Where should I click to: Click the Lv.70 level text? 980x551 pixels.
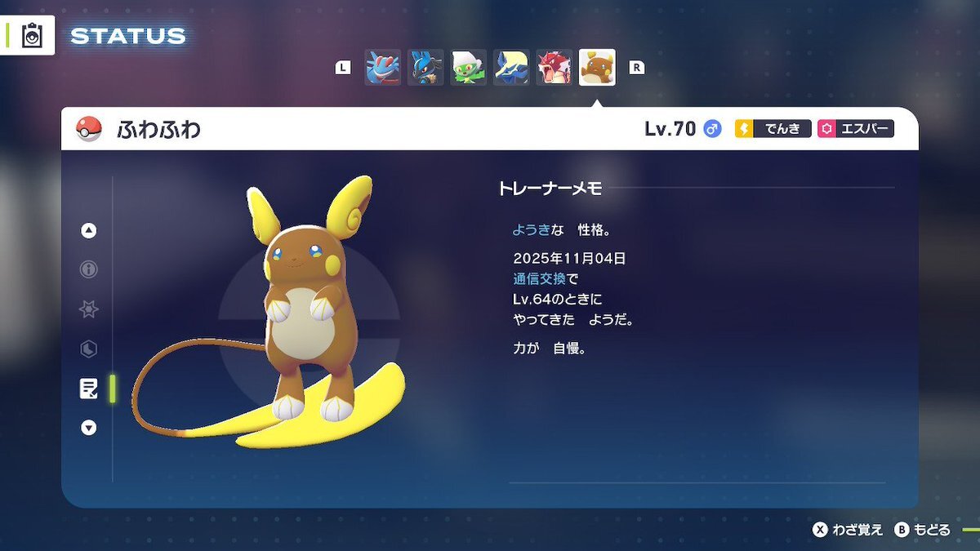[670, 129]
